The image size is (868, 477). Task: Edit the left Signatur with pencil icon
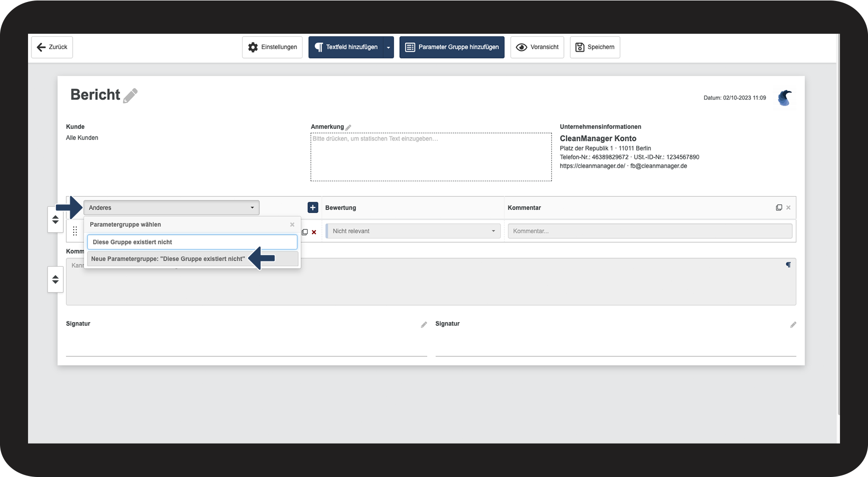tap(423, 325)
